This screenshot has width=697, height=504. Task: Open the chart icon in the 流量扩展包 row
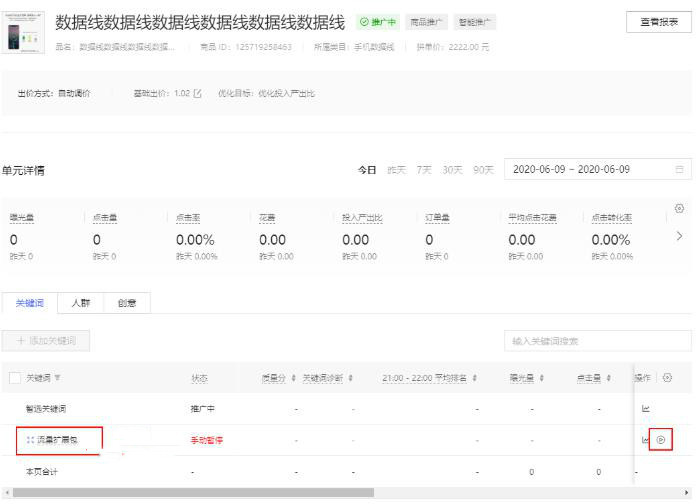pyautogui.click(x=645, y=440)
